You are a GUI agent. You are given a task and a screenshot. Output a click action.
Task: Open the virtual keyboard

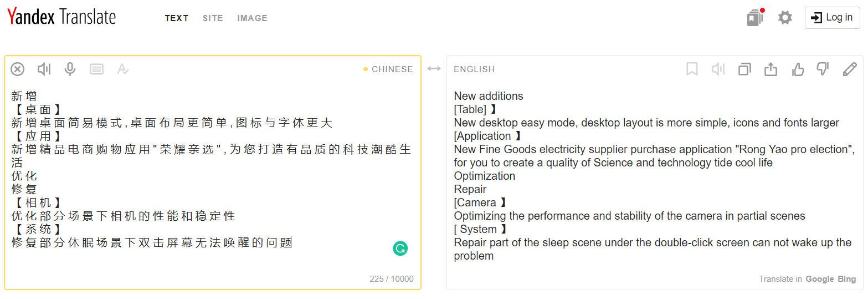point(97,69)
